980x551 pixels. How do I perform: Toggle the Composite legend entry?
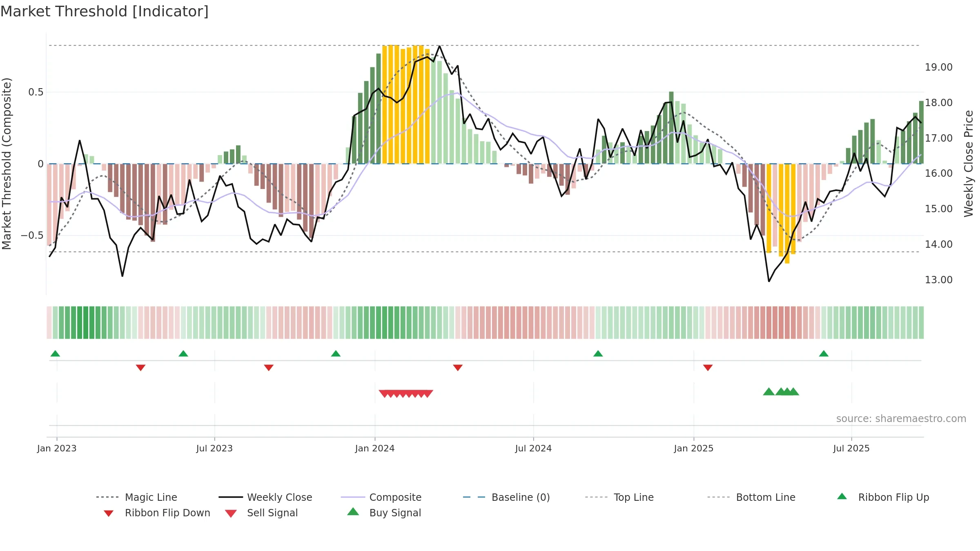click(381, 497)
